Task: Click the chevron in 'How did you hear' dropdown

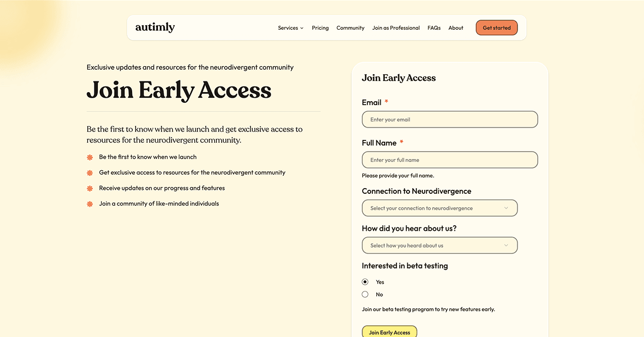Action: 506,245
